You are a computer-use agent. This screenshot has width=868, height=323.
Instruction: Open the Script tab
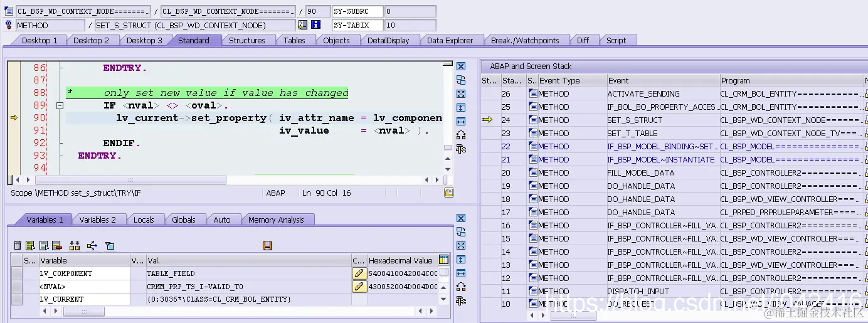point(616,40)
